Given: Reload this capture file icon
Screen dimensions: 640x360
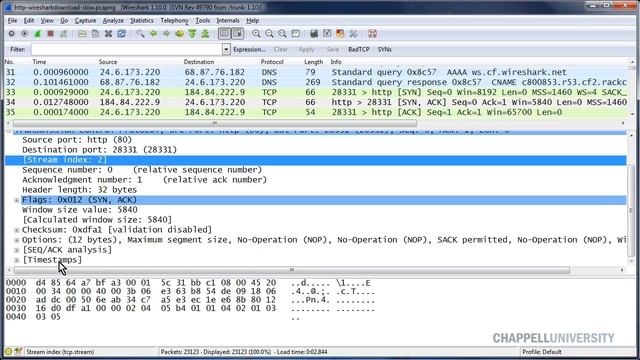Looking at the screenshot, I should tap(121, 34).
